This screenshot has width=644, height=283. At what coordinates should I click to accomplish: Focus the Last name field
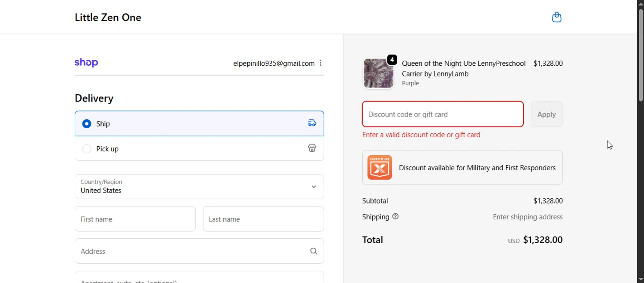pos(264,219)
